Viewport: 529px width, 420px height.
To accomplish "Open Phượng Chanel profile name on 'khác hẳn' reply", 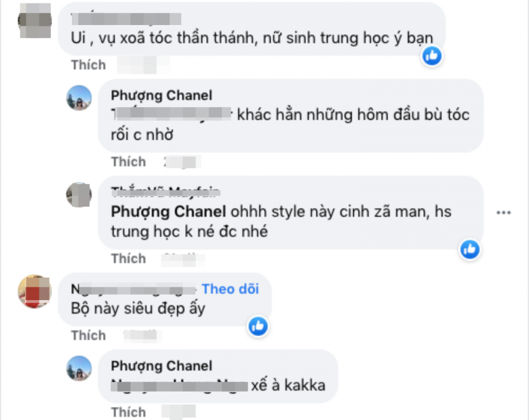I will [x=161, y=96].
